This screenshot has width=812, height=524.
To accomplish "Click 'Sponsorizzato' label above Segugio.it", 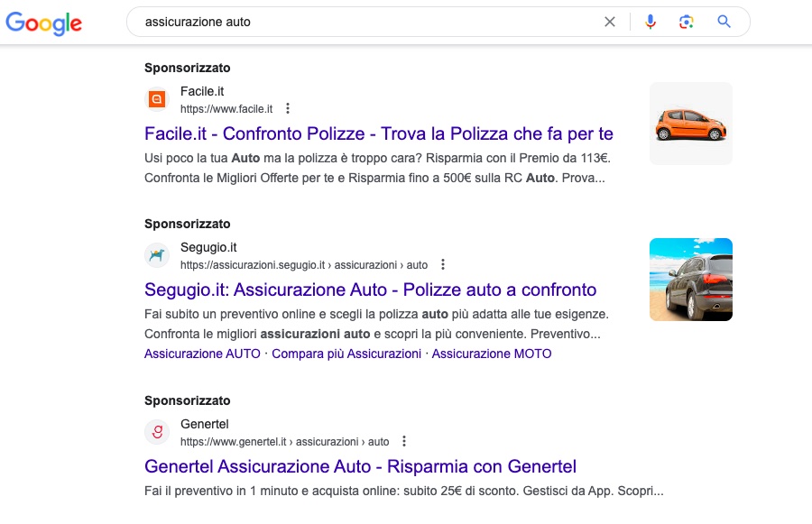I will [188, 224].
